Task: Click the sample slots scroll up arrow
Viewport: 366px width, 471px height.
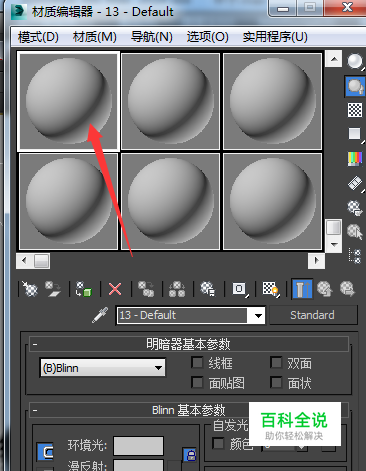Action: click(x=334, y=59)
